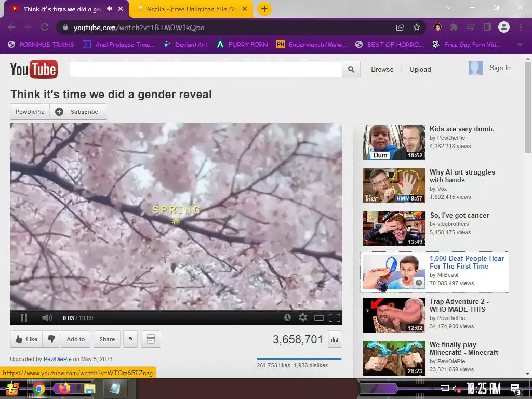Click the Sign In link
Viewport: 532px width, 399px height.
coord(500,68)
